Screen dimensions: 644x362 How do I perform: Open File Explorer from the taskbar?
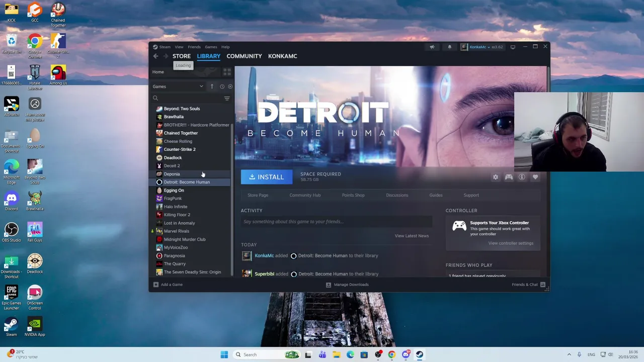click(x=336, y=354)
